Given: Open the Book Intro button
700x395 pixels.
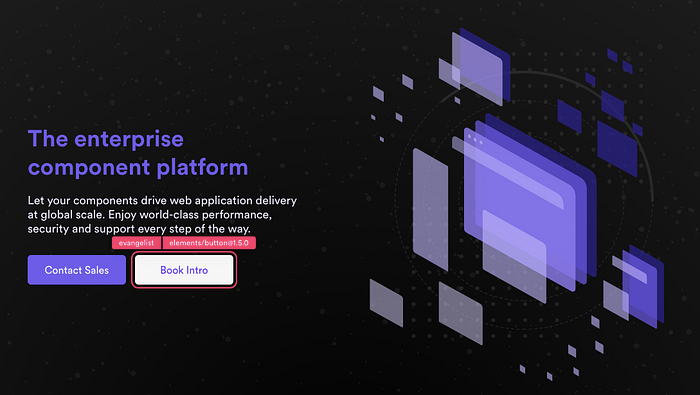Looking at the screenshot, I should [184, 270].
